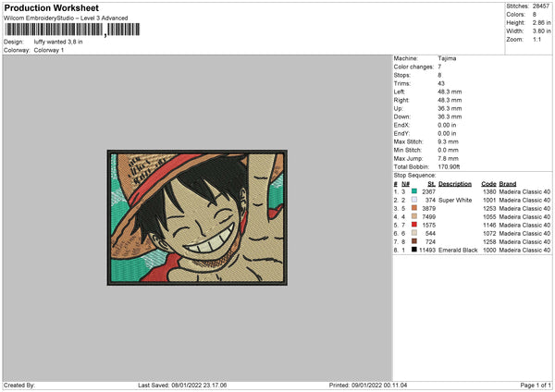Click the 'Brand' column header
The height and width of the screenshot is (392, 555).
point(508,184)
